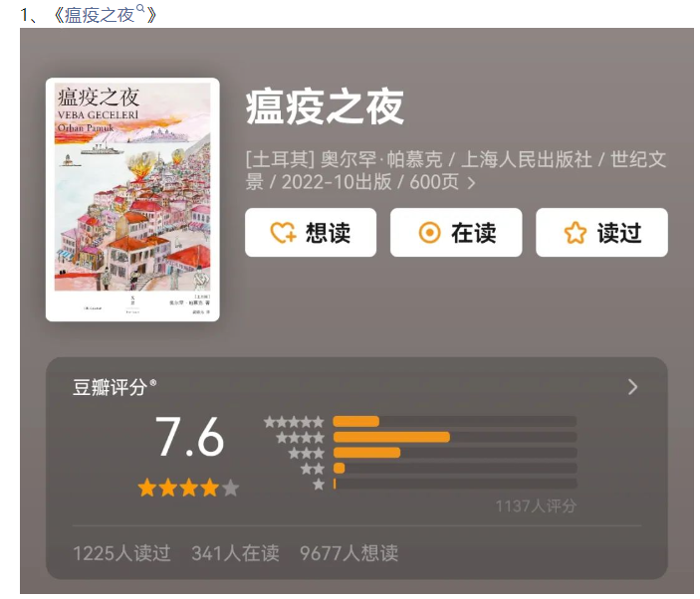Mark the book as 想读
Viewport: 700px width, 599px height.
311,233
